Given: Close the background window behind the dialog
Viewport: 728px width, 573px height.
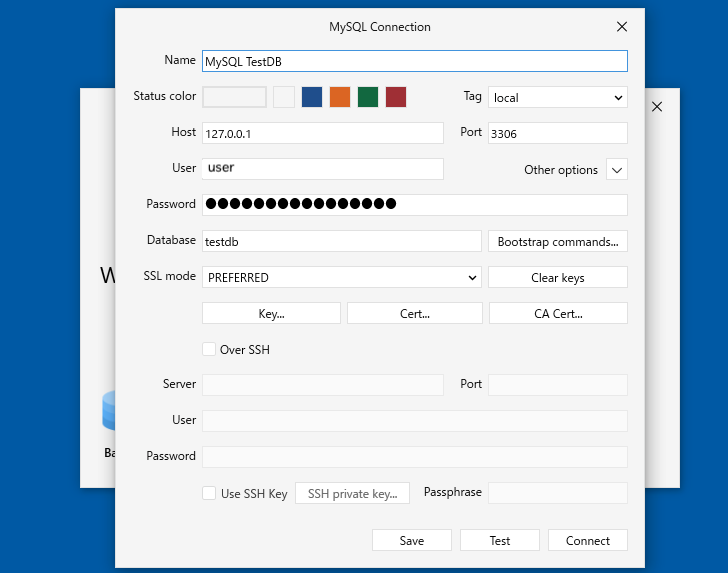Looking at the screenshot, I should tap(656, 107).
